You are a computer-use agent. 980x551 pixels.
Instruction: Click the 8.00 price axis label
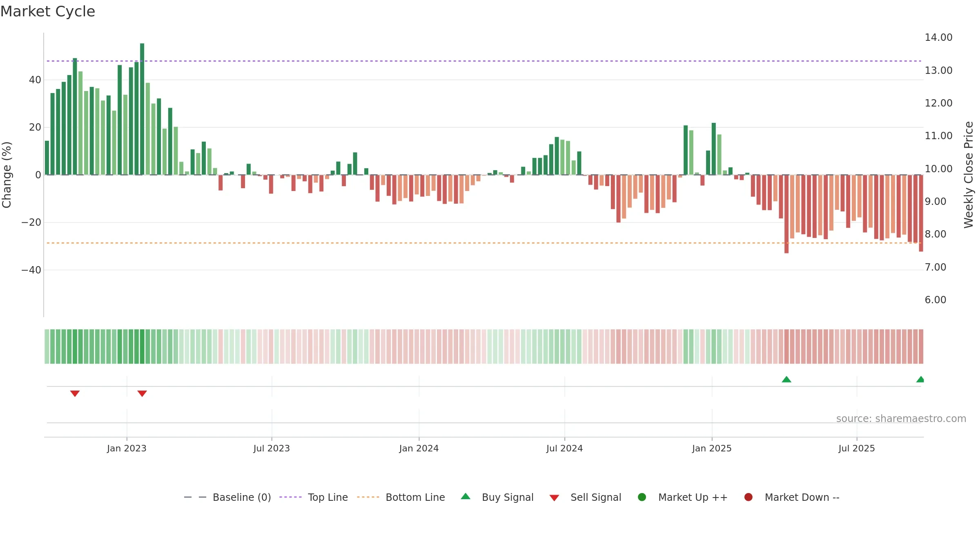click(935, 234)
